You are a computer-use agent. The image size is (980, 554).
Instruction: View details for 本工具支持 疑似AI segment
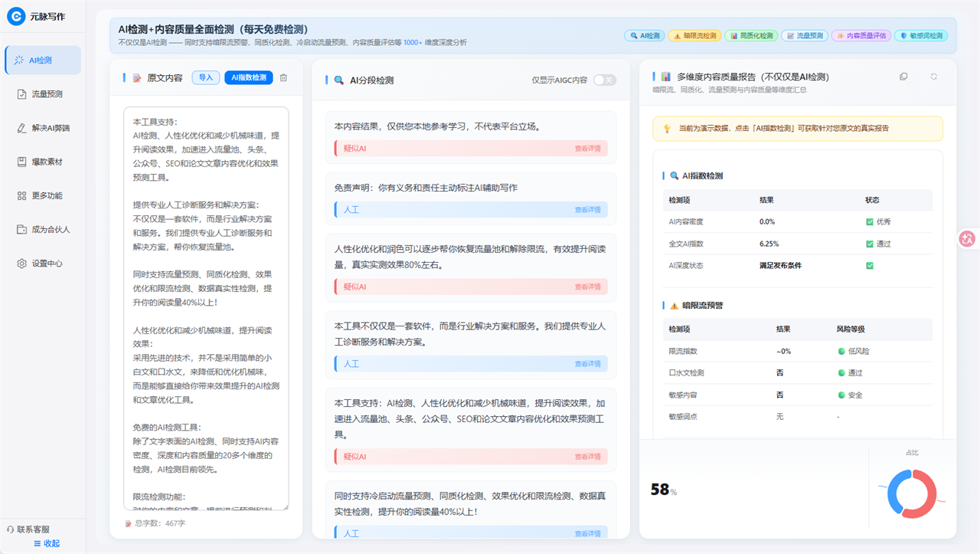[x=587, y=456]
